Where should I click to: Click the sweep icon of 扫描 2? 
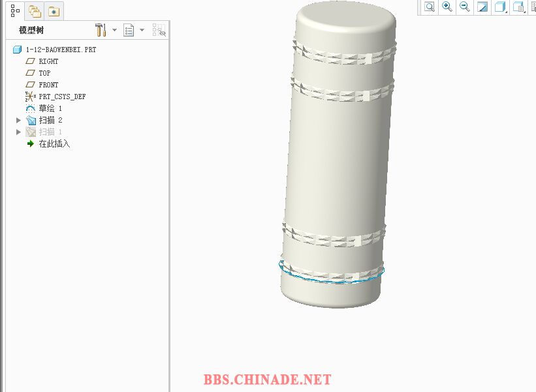click(31, 120)
